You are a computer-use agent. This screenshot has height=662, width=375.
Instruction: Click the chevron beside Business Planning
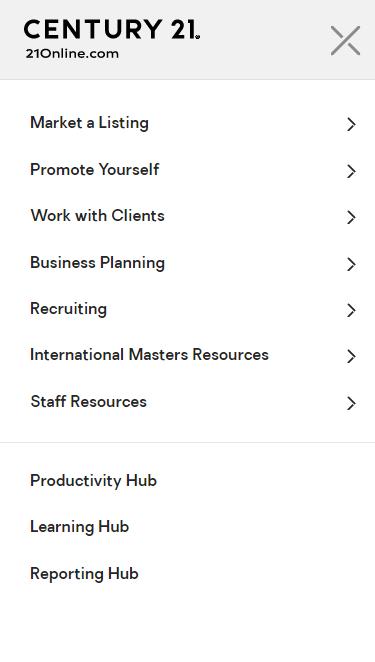pos(351,264)
